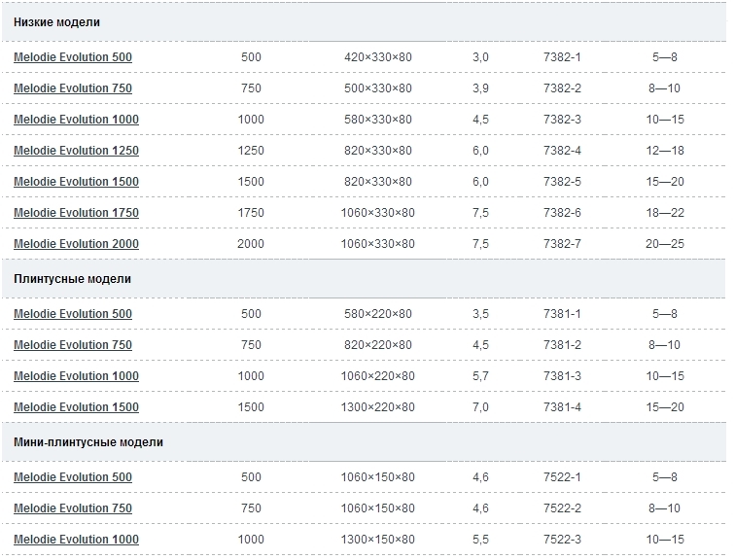This screenshot has height=560, width=735.
Task: Click the code cell 7382-1
Action: coord(562,57)
